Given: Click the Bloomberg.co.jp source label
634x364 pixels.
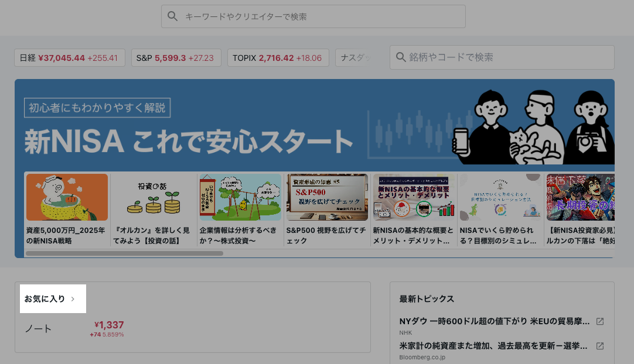Looking at the screenshot, I should [422, 357].
